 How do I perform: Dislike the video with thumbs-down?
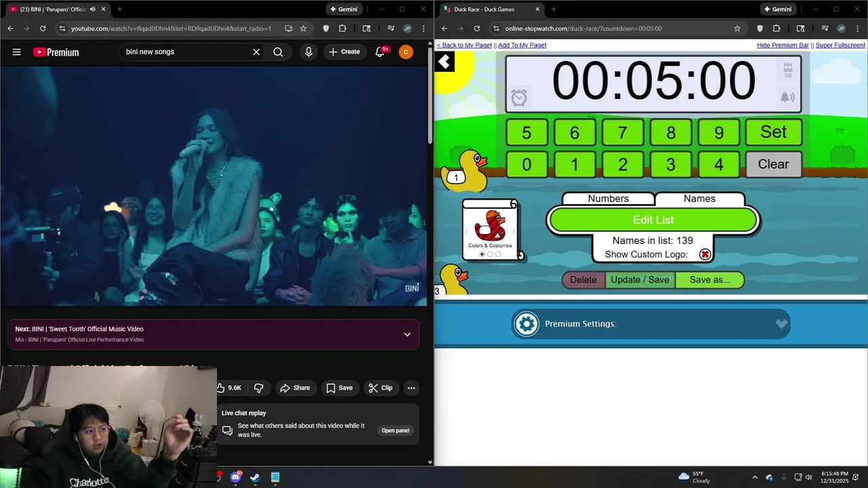click(258, 388)
